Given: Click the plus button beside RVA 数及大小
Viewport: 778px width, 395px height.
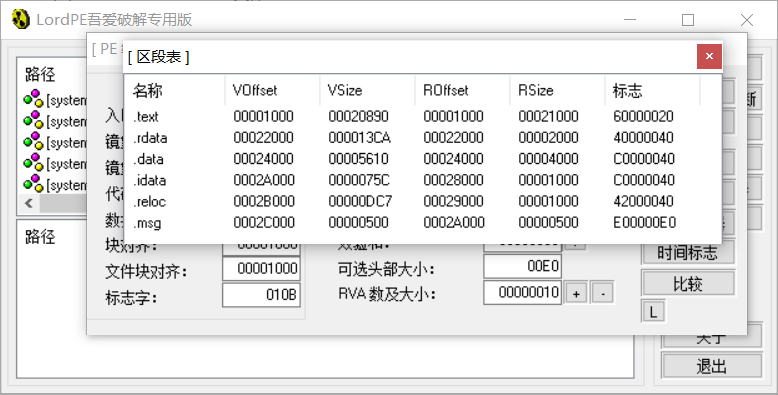Looking at the screenshot, I should [x=576, y=293].
